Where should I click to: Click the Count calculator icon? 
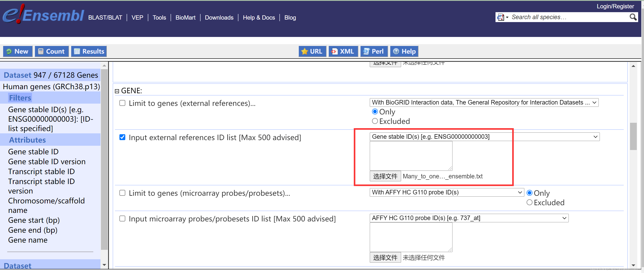tap(41, 52)
